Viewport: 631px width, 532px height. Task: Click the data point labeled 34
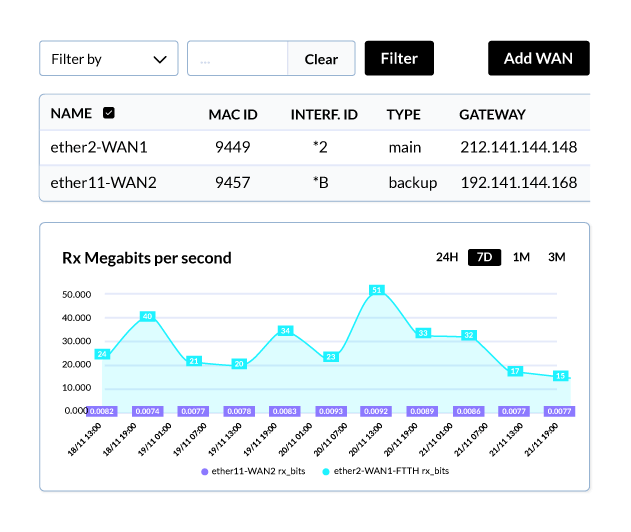[285, 331]
